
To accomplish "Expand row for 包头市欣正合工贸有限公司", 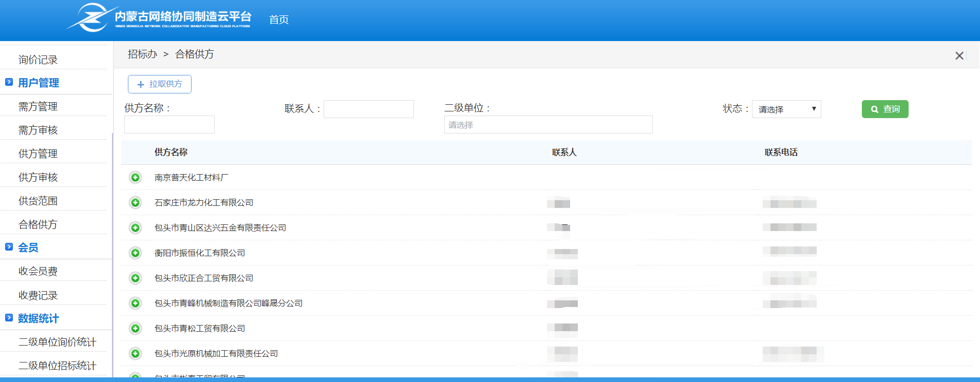I will pyautogui.click(x=135, y=278).
